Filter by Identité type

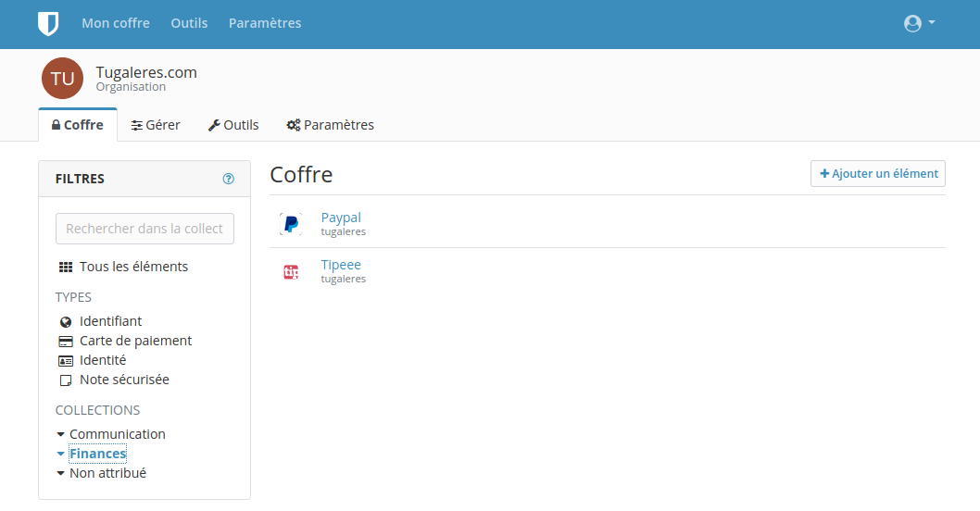(x=103, y=360)
